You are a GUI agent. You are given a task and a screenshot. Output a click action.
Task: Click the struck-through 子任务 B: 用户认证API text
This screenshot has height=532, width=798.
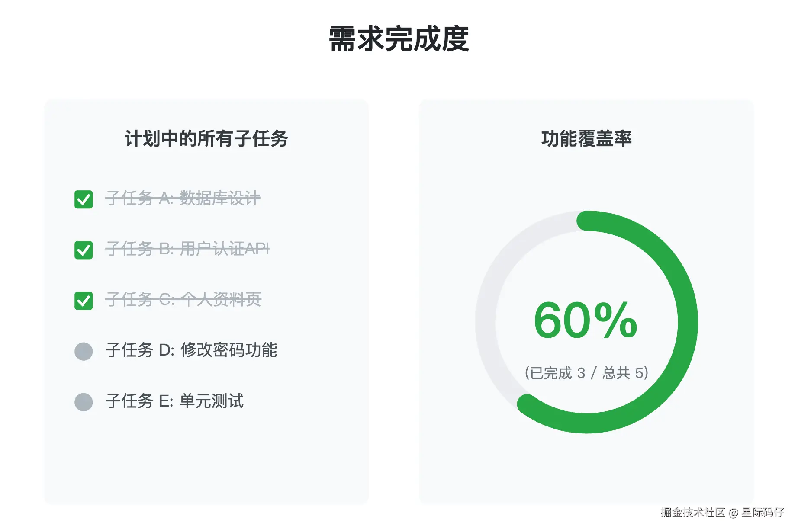tap(187, 249)
